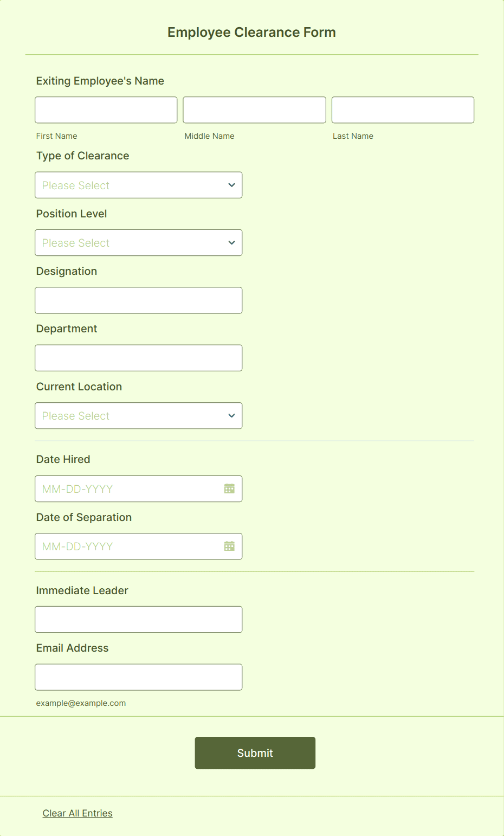Screen dimensions: 504x836
Task: Select the Clear All Entries link
Action: (77, 813)
